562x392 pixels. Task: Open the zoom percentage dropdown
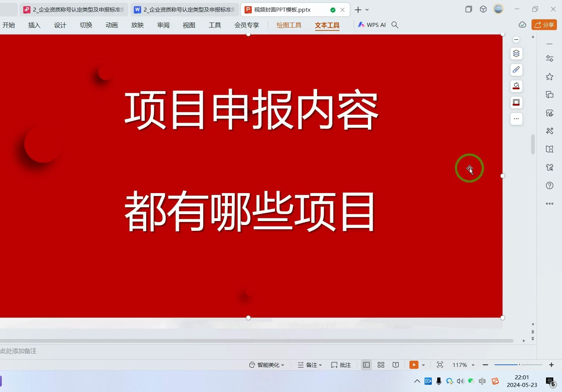tap(473, 365)
